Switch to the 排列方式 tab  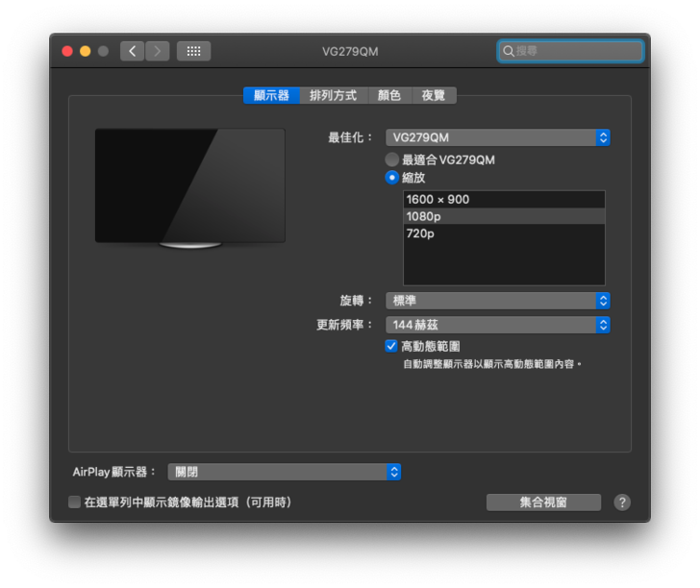[333, 96]
